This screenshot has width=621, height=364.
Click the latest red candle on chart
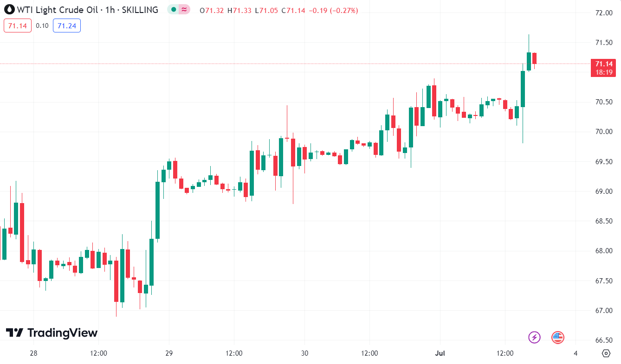pos(534,58)
